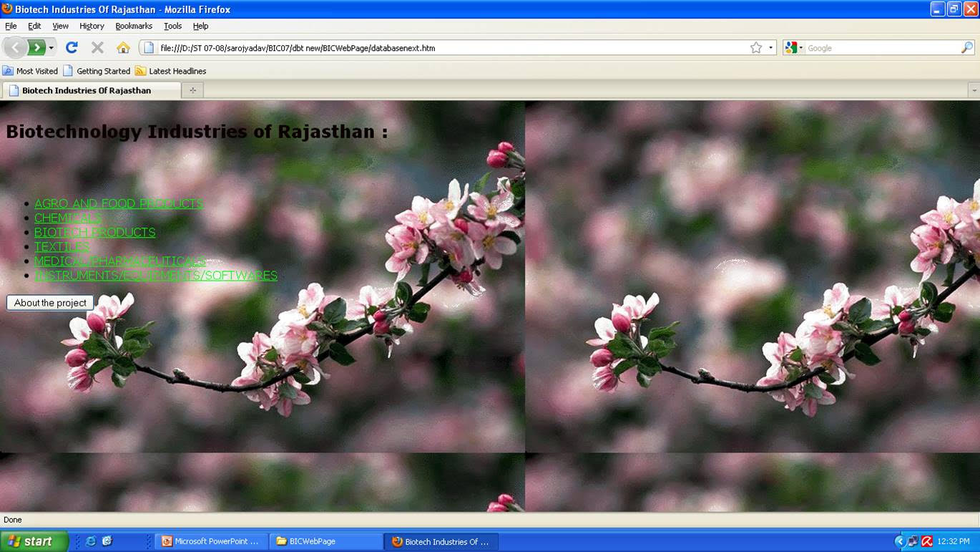The width and height of the screenshot is (980, 552).
Task: Open the Google search engine selector
Action: (794, 48)
